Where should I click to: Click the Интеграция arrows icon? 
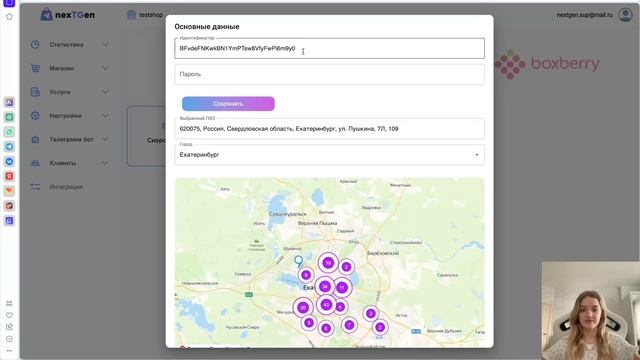36,187
